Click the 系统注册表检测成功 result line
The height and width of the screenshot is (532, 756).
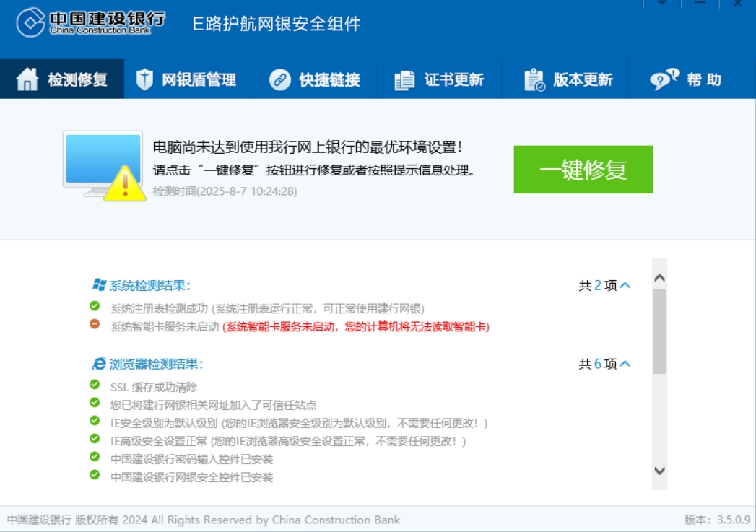click(x=268, y=308)
